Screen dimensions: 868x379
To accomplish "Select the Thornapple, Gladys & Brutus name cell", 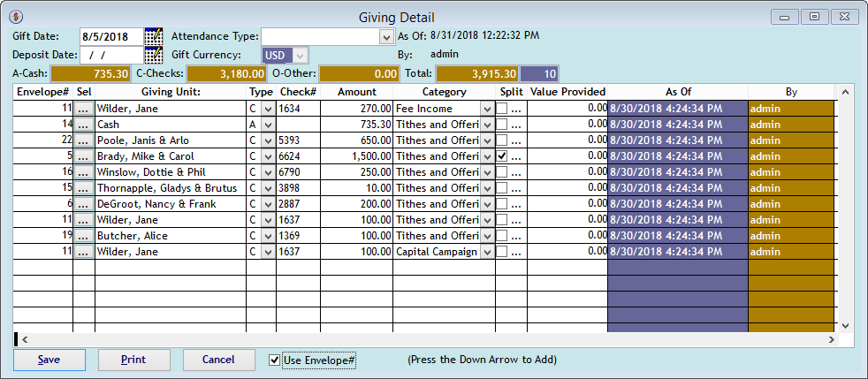I will (x=171, y=188).
